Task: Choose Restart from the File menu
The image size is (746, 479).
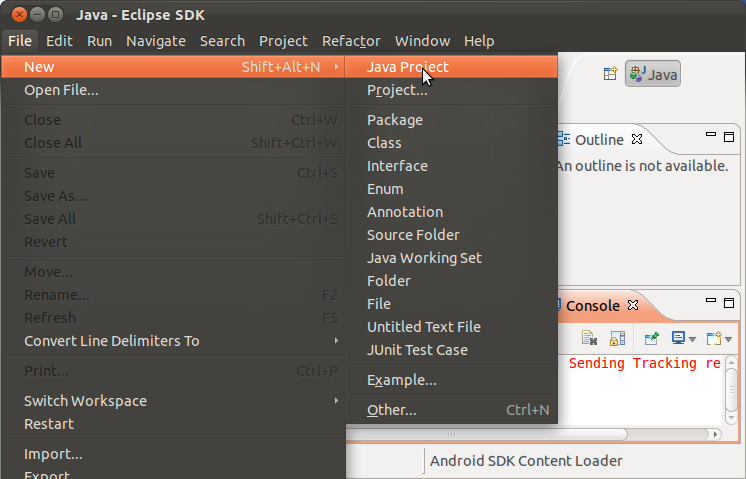Action: tap(173, 424)
